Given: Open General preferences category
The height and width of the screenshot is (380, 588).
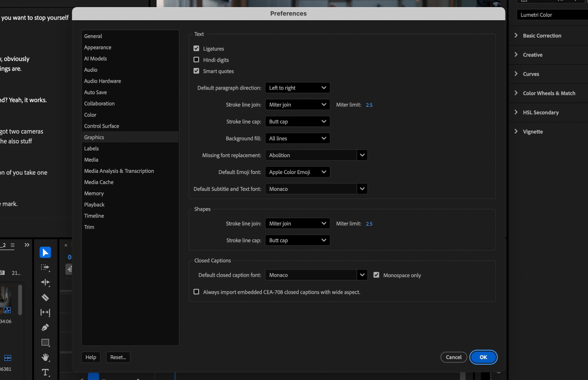Looking at the screenshot, I should click(x=130, y=36).
